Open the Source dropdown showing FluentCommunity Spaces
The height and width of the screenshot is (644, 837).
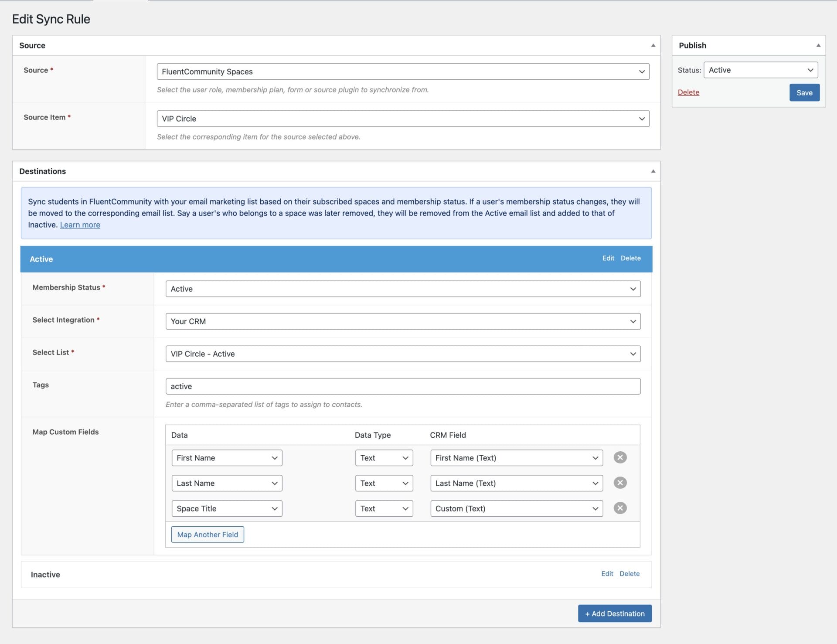pos(403,72)
